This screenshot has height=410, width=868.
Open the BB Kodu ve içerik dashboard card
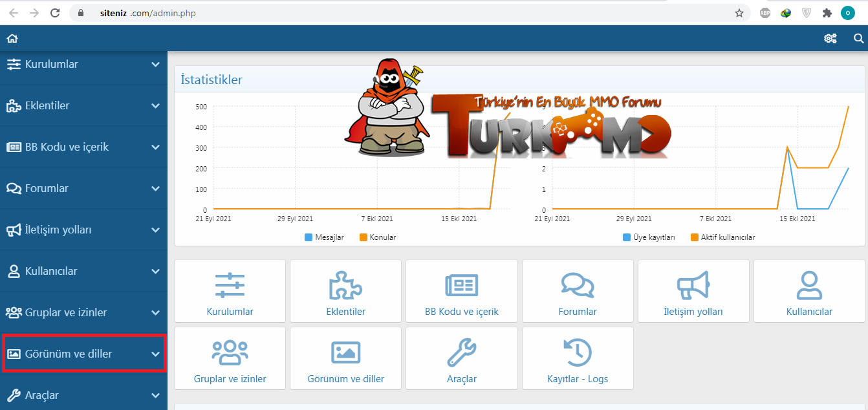462,291
